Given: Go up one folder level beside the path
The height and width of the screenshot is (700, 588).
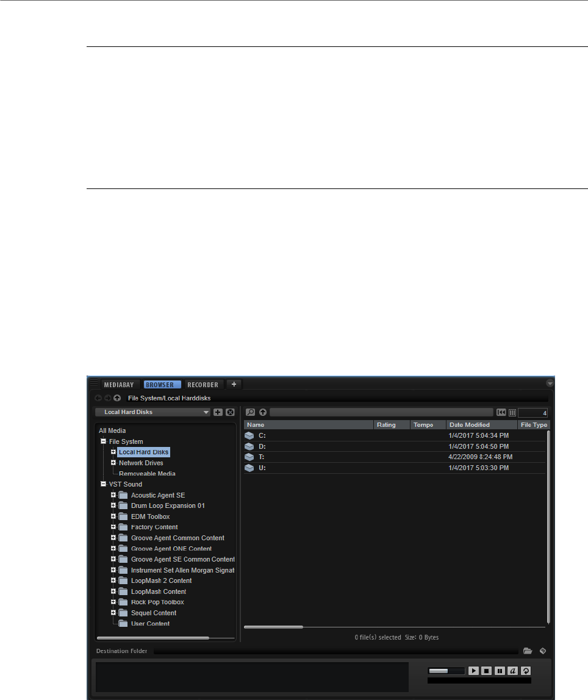Looking at the screenshot, I should point(117,398).
